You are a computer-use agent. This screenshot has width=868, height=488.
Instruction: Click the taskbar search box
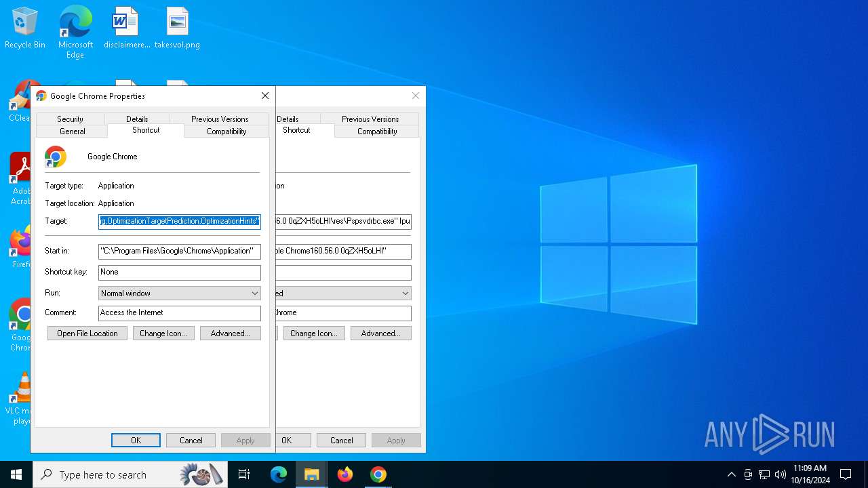(x=130, y=474)
